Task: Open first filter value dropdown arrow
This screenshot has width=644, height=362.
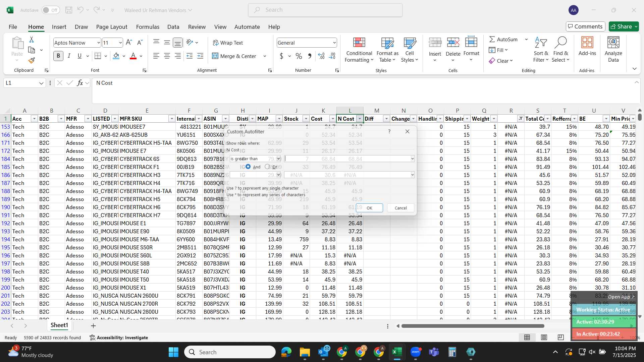Action: [412, 159]
